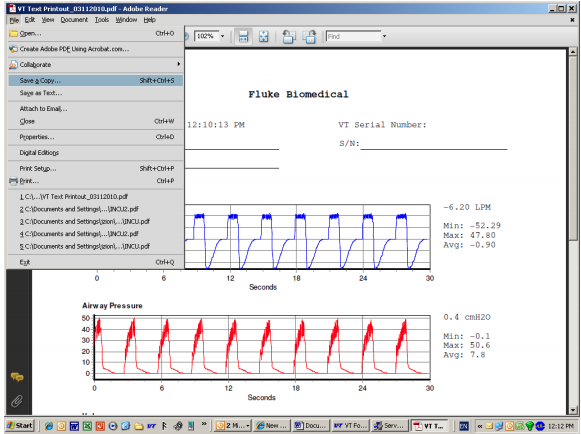
Task: Switch to the 'Docu...' Word taskbar button
Action: (311, 425)
